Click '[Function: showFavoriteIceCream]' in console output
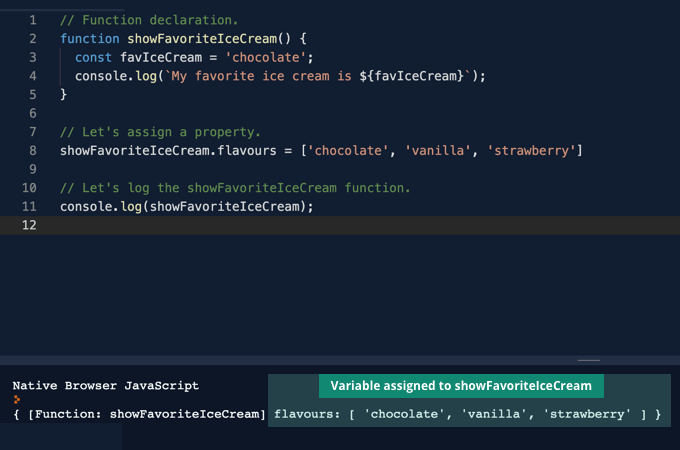 pos(147,414)
